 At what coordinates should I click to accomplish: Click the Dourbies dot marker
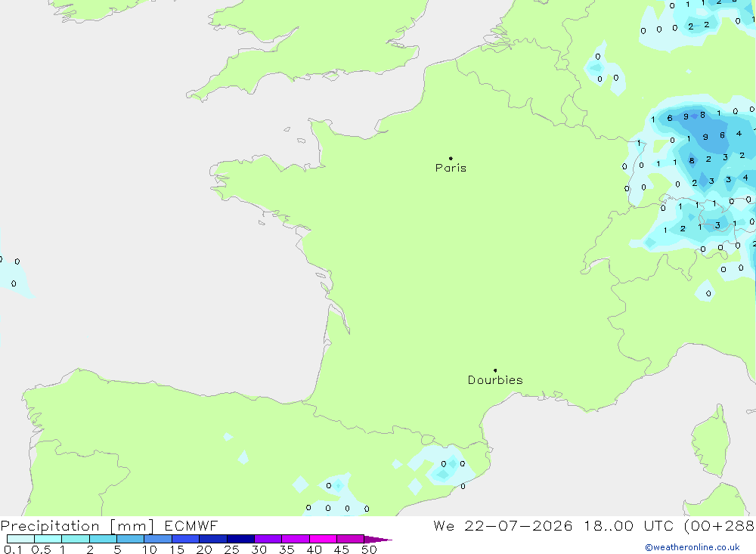coord(495,370)
